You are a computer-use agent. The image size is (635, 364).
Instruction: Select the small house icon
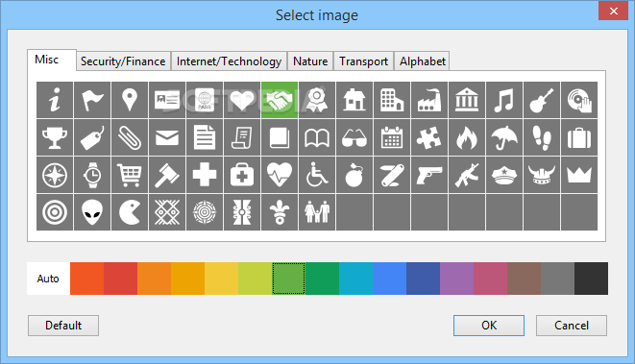click(x=354, y=100)
